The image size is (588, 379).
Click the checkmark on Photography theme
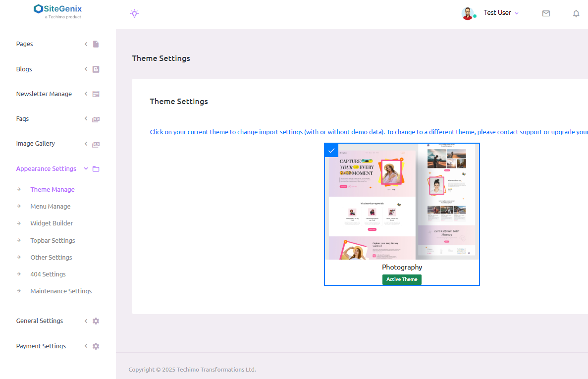[x=331, y=151]
